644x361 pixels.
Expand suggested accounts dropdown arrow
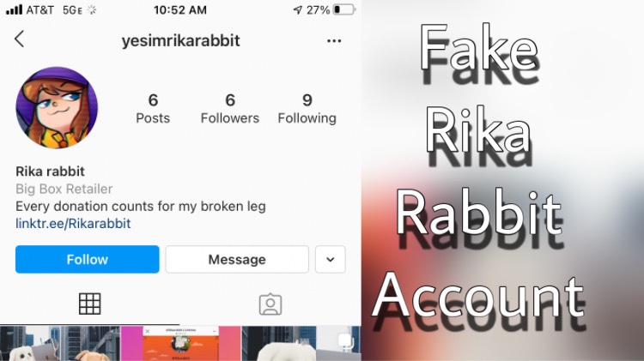[x=331, y=259]
